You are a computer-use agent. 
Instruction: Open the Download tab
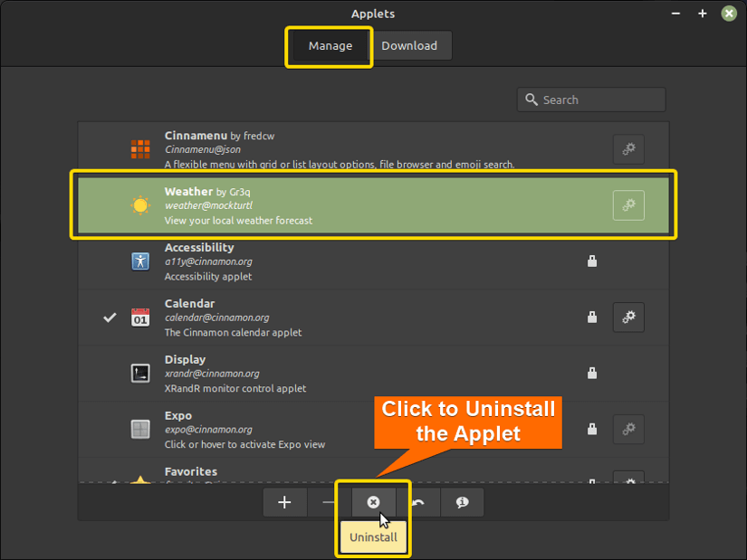(x=409, y=46)
